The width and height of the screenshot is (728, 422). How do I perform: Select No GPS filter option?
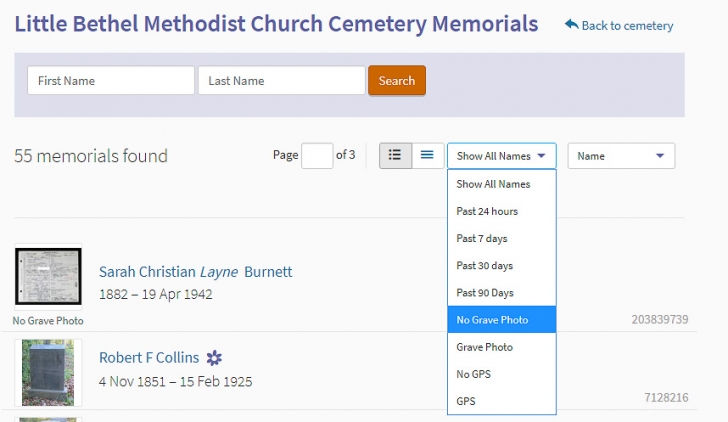(501, 374)
